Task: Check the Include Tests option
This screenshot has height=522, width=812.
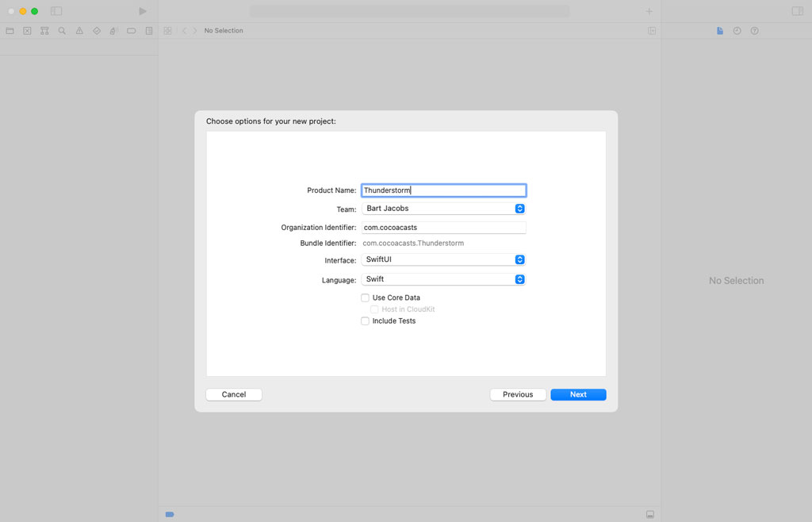Action: tap(365, 320)
